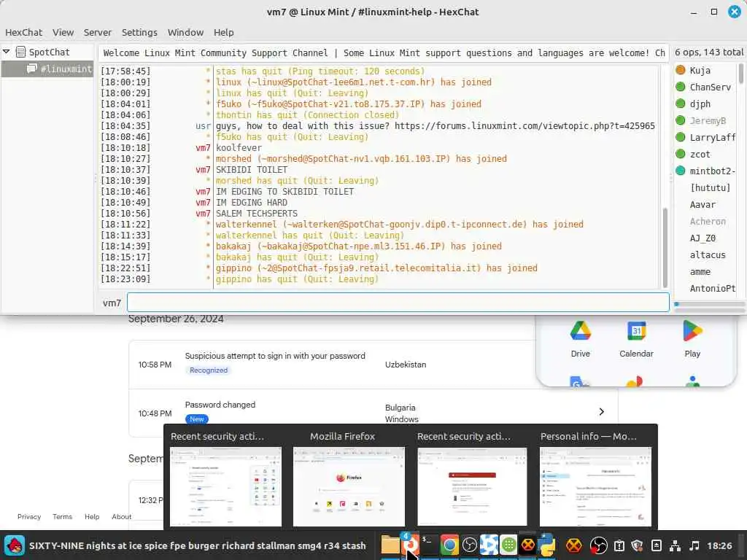Open the network connections tray icon
This screenshot has width=747, height=560.
click(x=675, y=545)
